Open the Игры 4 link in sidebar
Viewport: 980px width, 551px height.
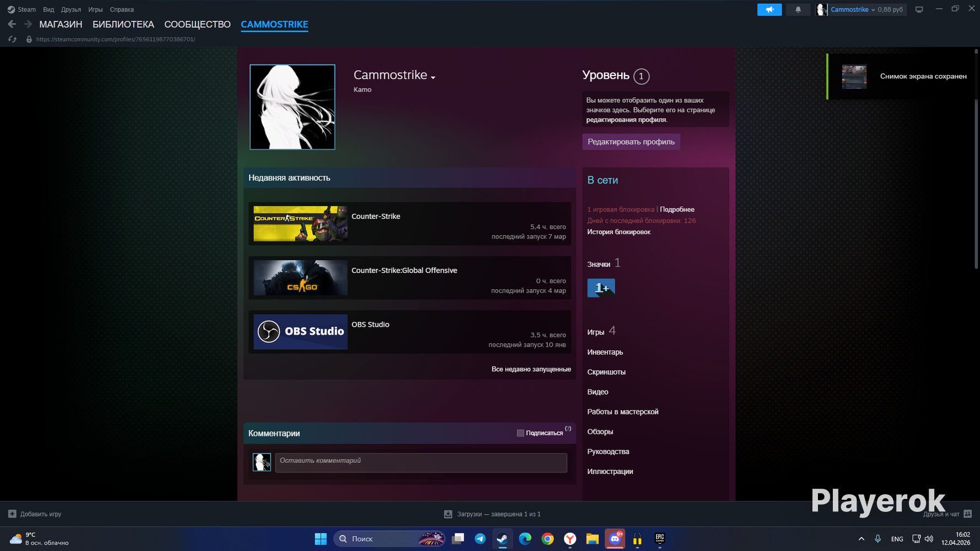(x=601, y=331)
